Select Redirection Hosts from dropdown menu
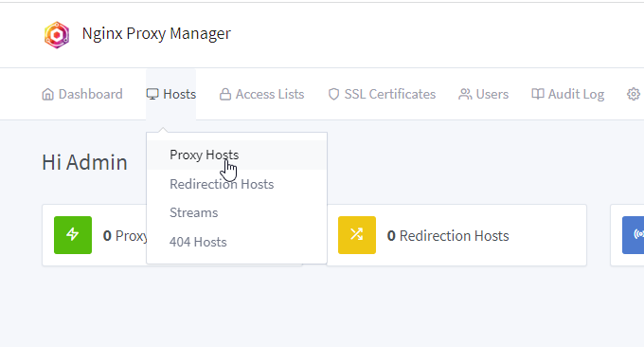This screenshot has width=644, height=347. click(237, 184)
